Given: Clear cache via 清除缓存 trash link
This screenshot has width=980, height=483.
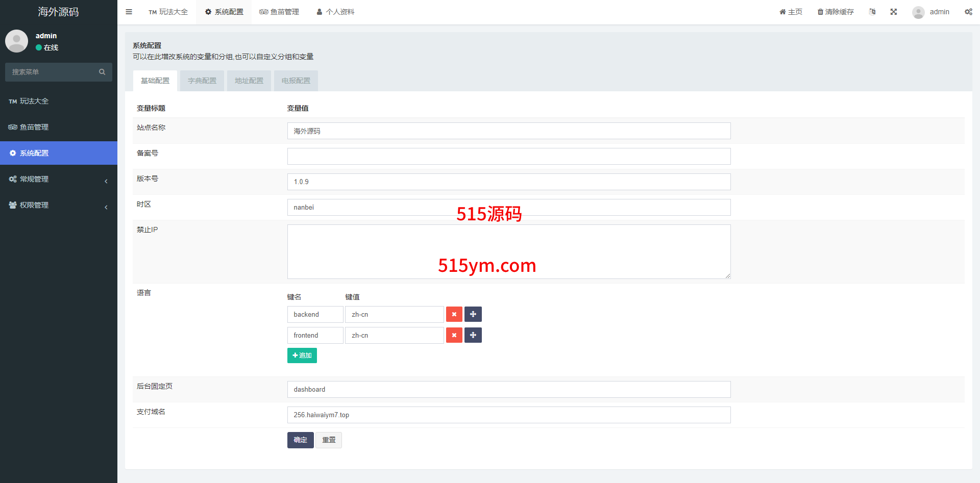Looking at the screenshot, I should click(836, 12).
